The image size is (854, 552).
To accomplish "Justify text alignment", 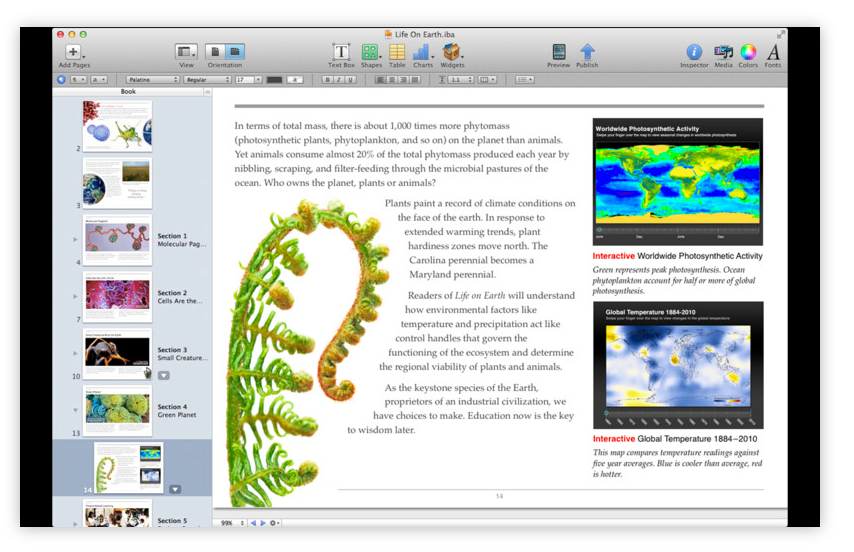I will tap(414, 79).
